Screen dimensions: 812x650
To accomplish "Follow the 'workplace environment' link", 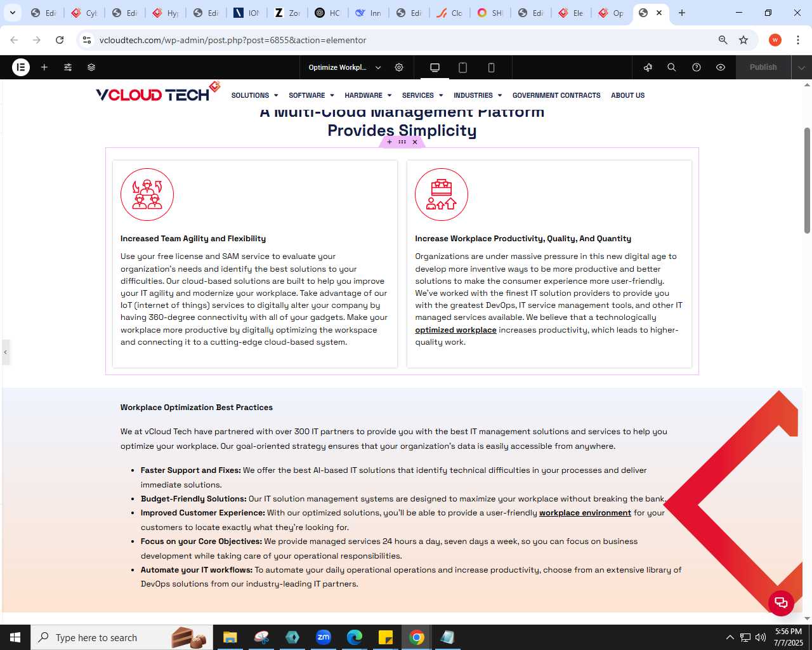I will (585, 513).
